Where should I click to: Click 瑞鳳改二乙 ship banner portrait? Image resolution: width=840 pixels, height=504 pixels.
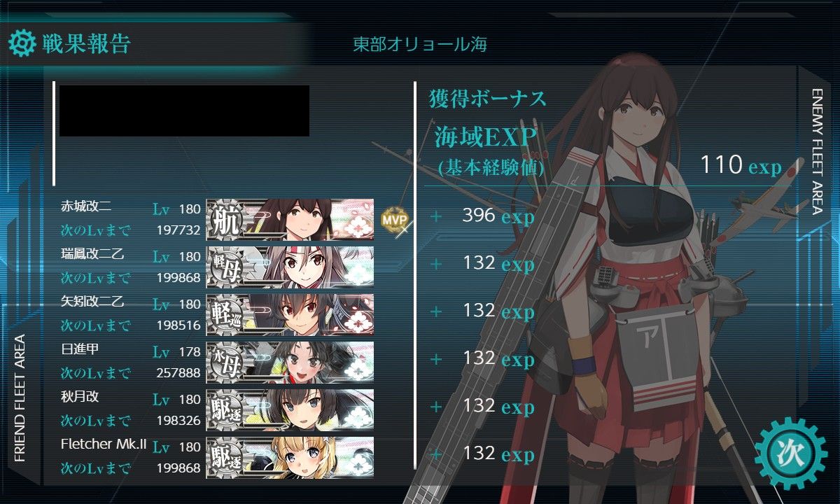pyautogui.click(x=290, y=267)
